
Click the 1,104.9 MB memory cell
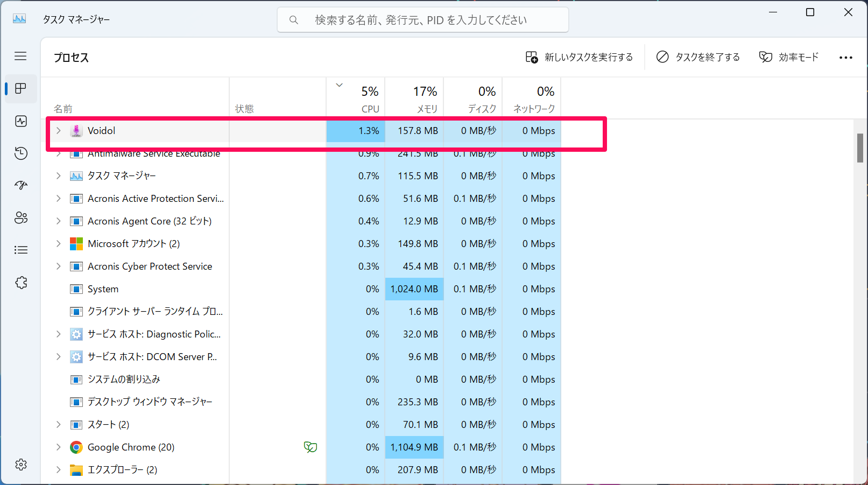[x=414, y=447]
